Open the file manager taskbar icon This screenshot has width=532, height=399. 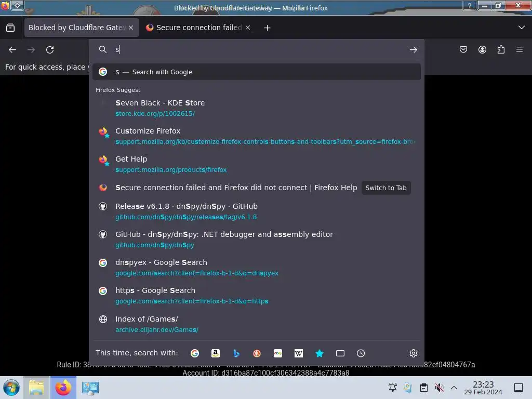pos(36,388)
